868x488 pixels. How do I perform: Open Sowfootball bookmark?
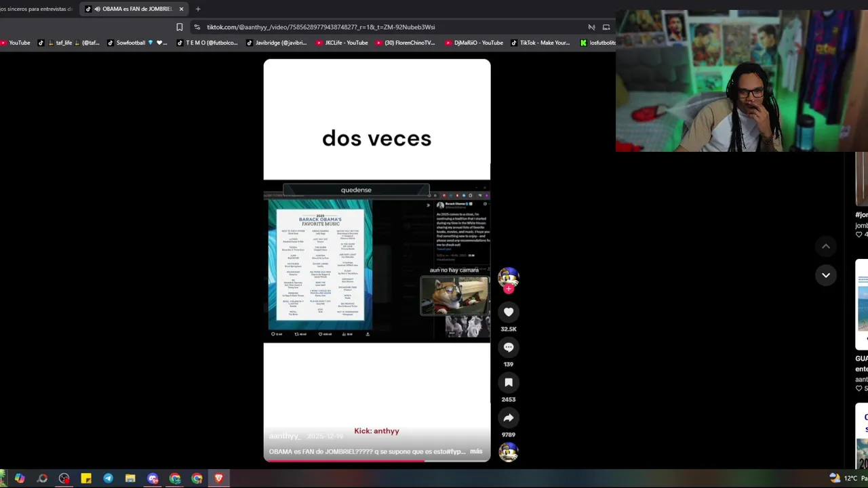(138, 43)
